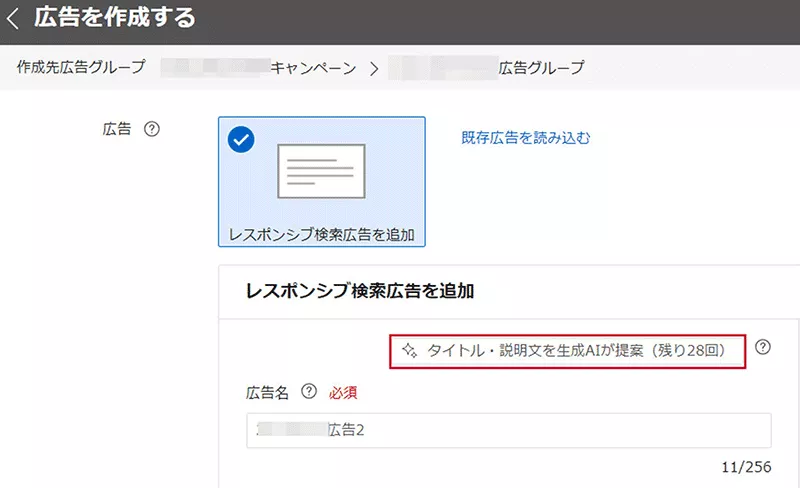Click the 11/256 character counter
Screen dimensions: 800x488
(x=745, y=467)
